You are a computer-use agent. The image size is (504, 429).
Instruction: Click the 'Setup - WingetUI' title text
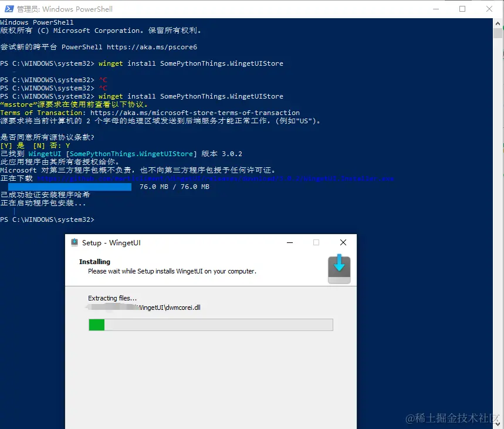[111, 243]
